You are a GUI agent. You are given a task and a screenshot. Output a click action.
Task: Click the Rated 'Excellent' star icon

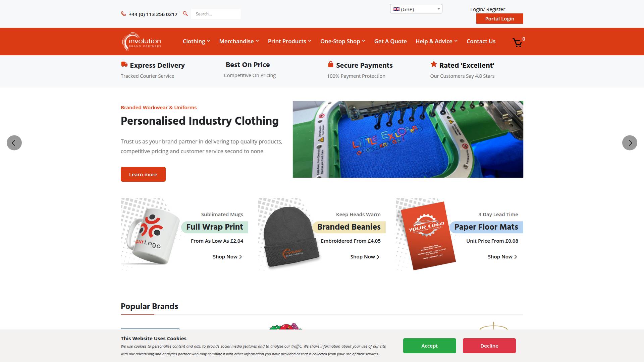(x=434, y=64)
